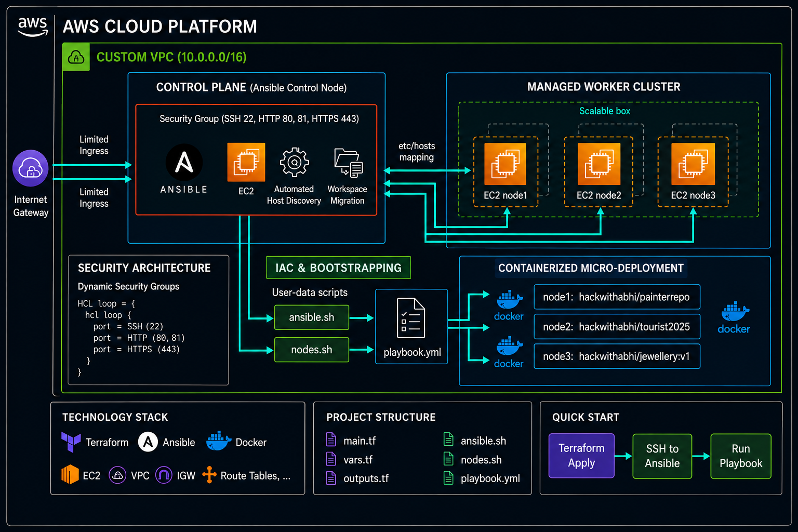Click the Security Group SSH 22 heading

(x=259, y=118)
